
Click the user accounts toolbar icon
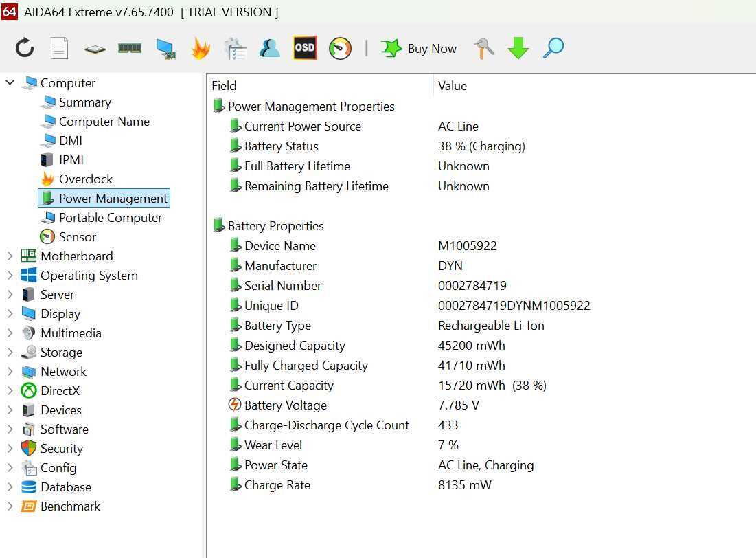[x=270, y=48]
